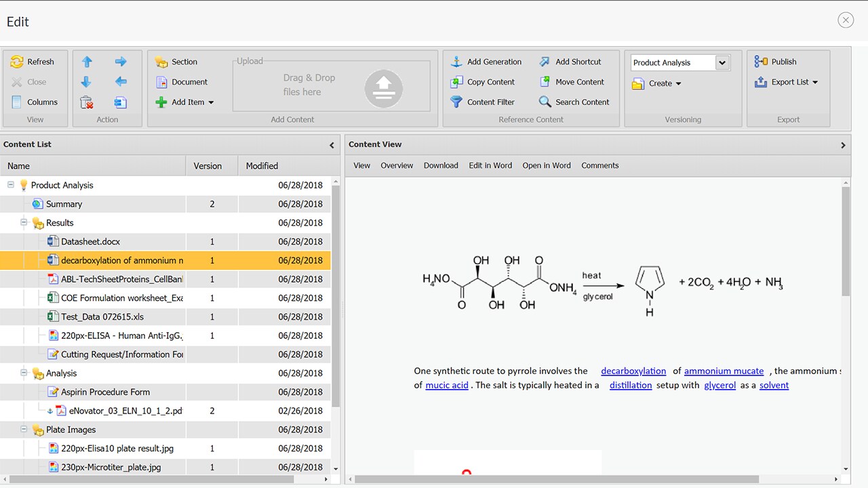Screen dimensions: 868x488
Task: Click the Content List vertical scrollbar
Action: pos(336,296)
